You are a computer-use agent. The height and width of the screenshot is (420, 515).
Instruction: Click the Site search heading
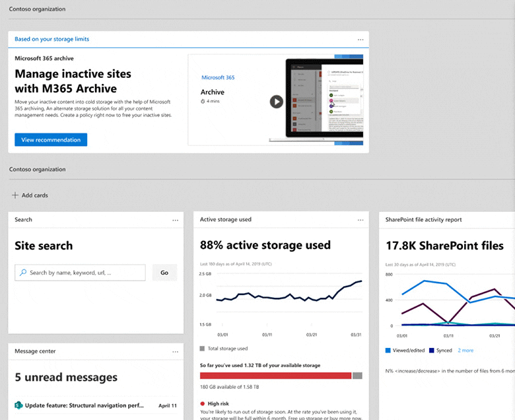[44, 246]
